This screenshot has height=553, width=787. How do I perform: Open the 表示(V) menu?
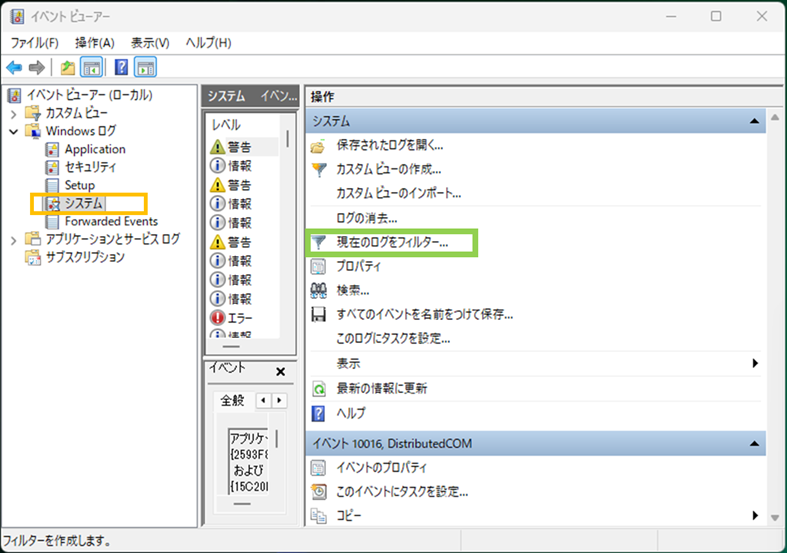(x=150, y=43)
